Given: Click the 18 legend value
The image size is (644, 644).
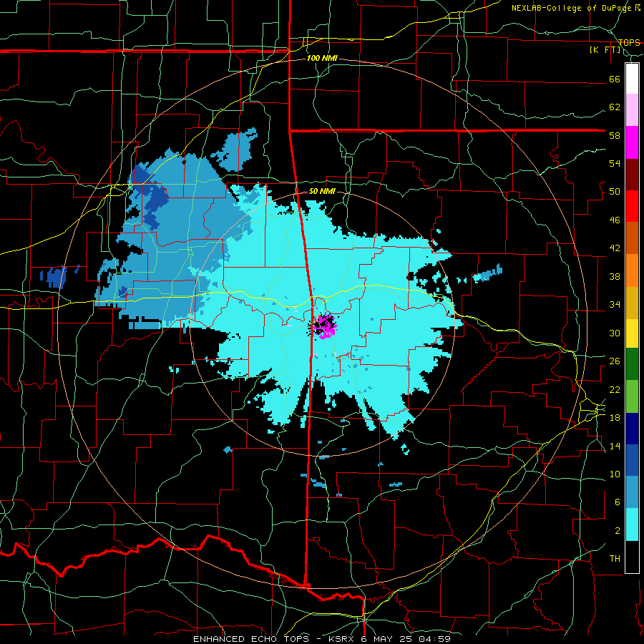Looking at the screenshot, I should 615,418.
